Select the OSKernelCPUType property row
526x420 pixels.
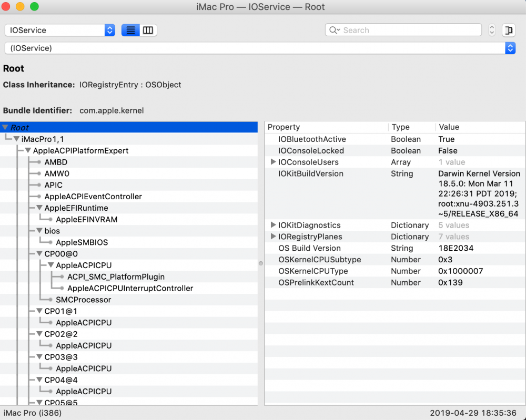coord(395,271)
